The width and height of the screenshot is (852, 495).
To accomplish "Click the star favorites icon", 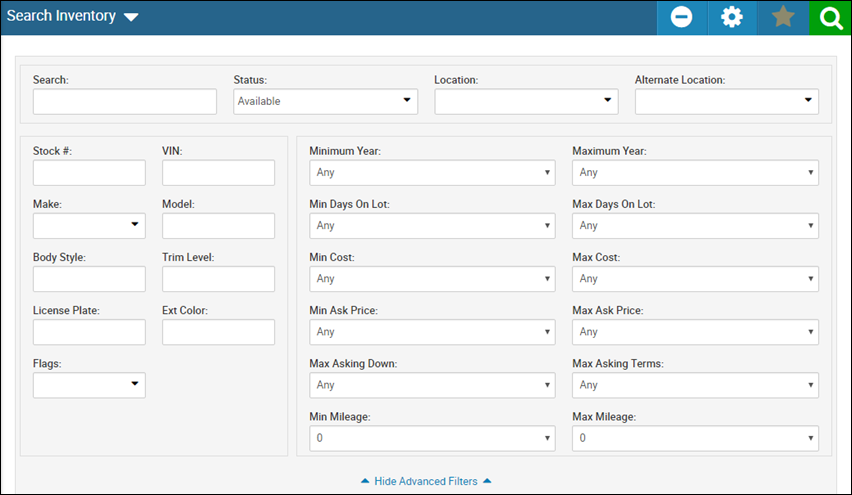I will 783,18.
